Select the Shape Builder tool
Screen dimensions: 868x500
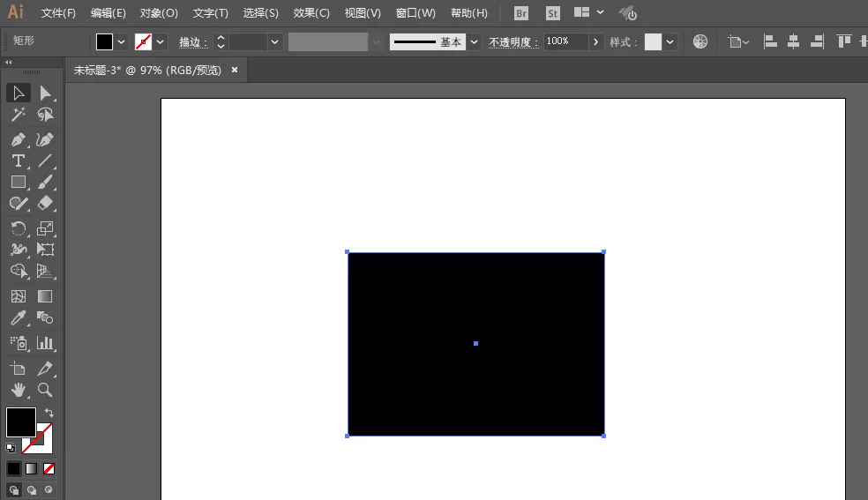(x=19, y=271)
